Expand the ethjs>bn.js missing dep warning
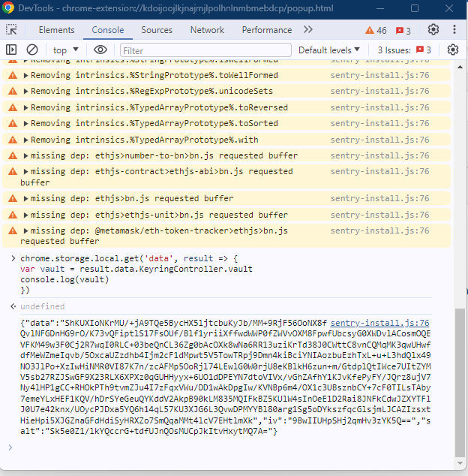Image resolution: width=468 pixels, height=476 pixels. click(25, 198)
